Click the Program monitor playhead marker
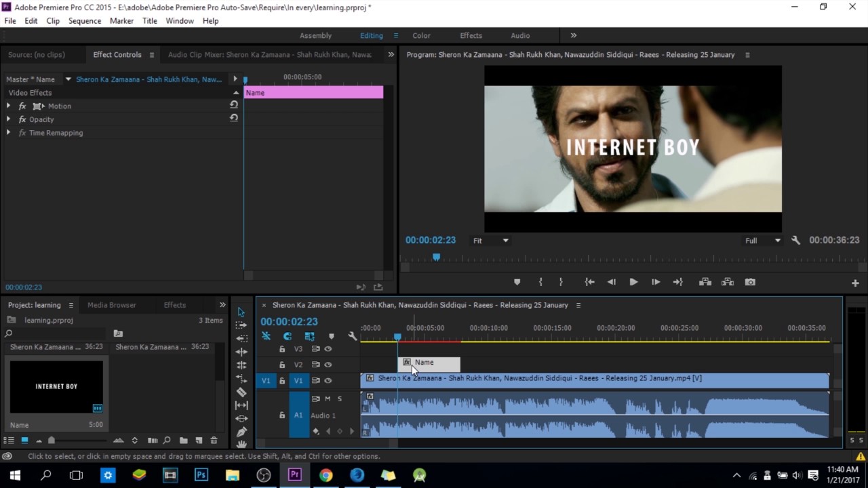The image size is (868, 488). 436,257
